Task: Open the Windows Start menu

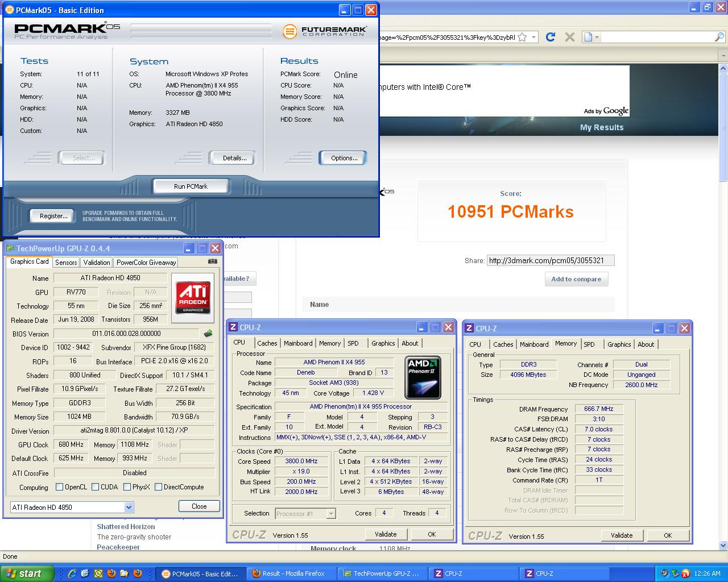Action: 27,573
